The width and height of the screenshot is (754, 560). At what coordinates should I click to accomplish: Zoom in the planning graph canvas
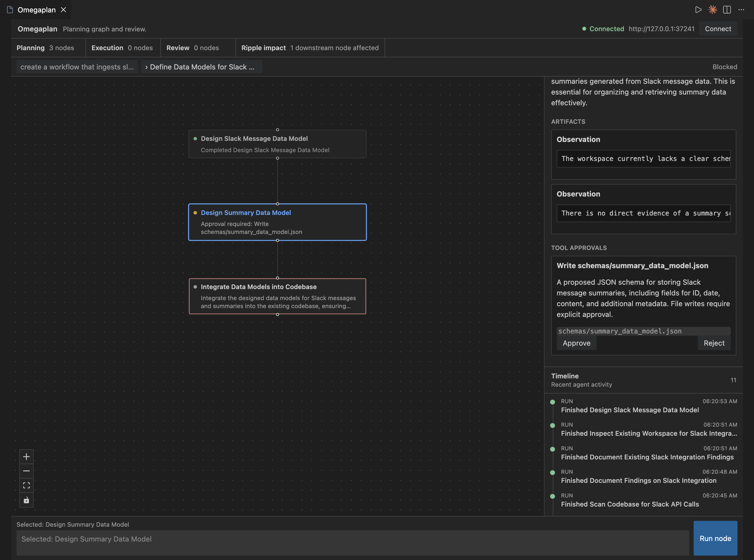coord(26,457)
